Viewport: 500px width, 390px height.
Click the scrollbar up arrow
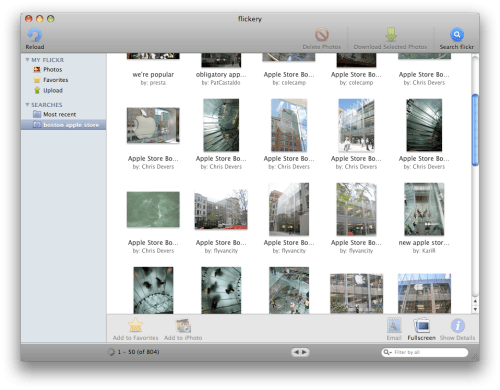coord(475,301)
